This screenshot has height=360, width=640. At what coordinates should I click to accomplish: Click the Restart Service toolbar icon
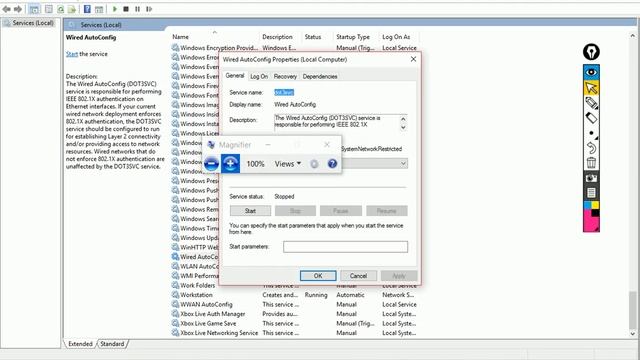[149, 9]
